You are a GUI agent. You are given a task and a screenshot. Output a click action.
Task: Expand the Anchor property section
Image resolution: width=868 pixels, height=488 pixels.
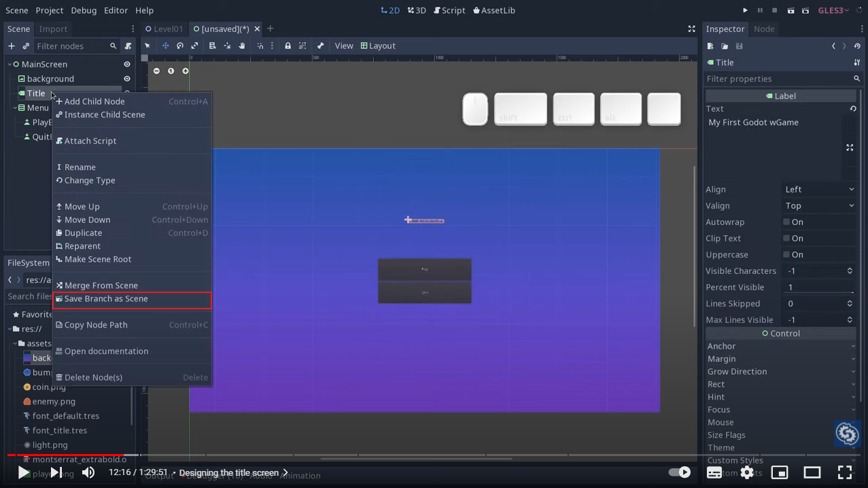click(x=781, y=346)
